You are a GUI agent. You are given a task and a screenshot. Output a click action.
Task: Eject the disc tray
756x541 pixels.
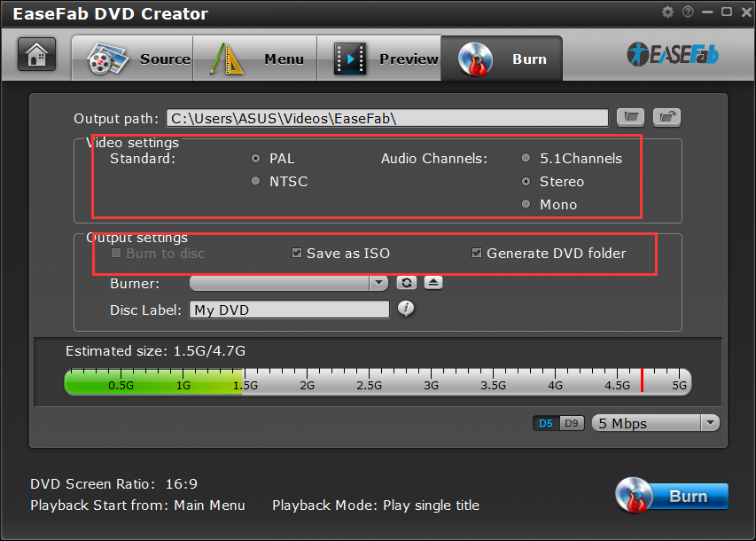point(433,283)
